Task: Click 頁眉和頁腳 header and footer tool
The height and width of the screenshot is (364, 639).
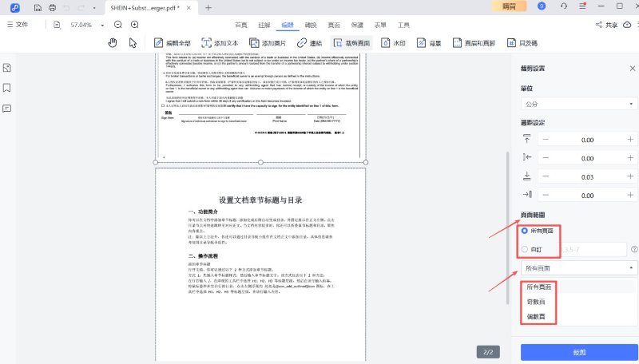Action: coord(474,43)
